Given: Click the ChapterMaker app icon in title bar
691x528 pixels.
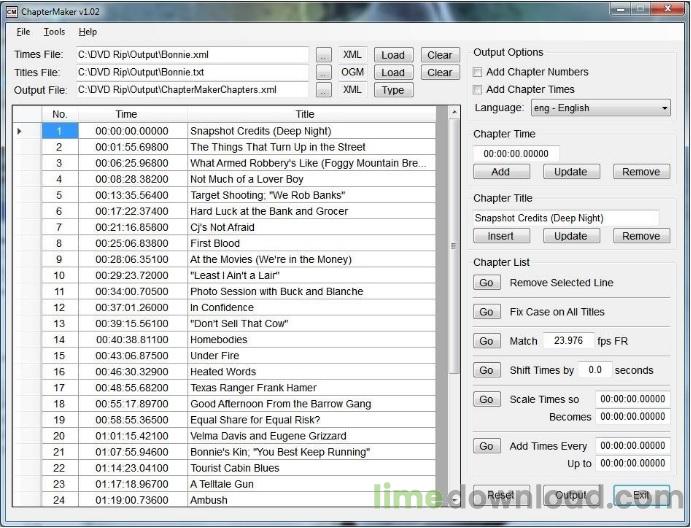Looking at the screenshot, I should (11, 11).
